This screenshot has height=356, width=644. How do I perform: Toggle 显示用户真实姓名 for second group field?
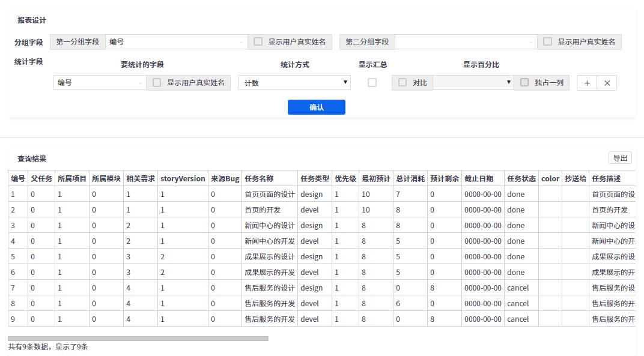(547, 42)
